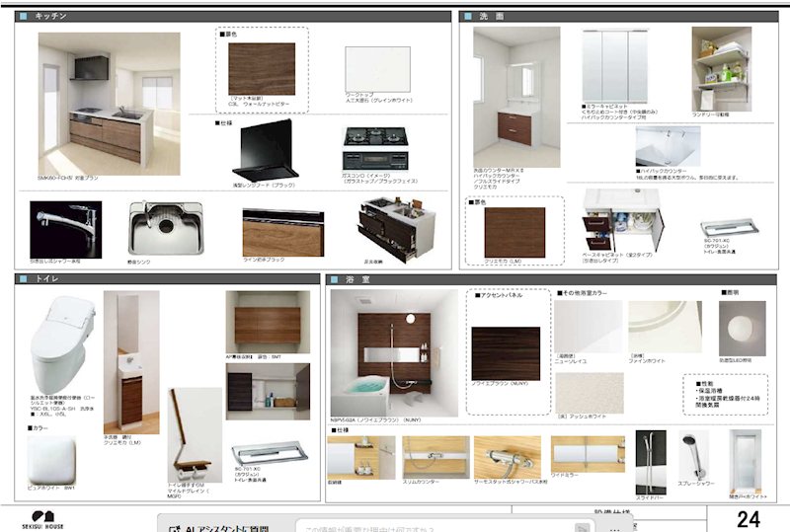This screenshot has width=790, height=532.
Task: Click the white toilet product image
Action: click(x=62, y=344)
